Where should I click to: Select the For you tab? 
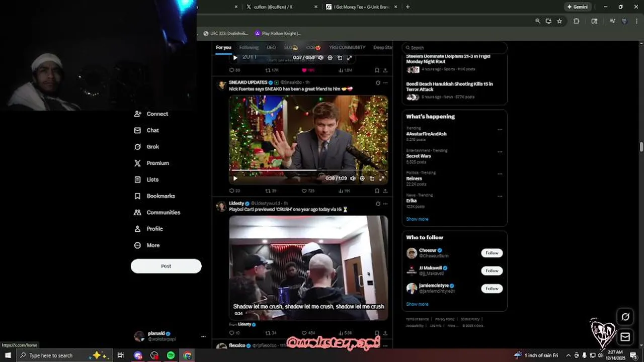223,48
